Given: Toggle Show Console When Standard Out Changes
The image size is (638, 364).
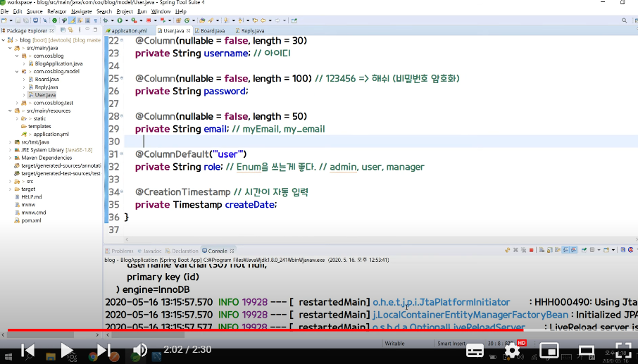Looking at the screenshot, I should point(566,250).
